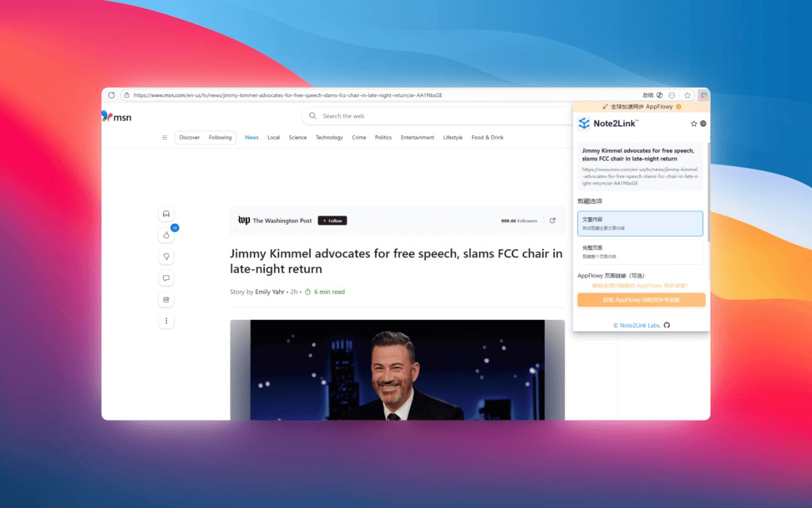Open the Lifestyle category
This screenshot has height=508, width=812.
453,137
